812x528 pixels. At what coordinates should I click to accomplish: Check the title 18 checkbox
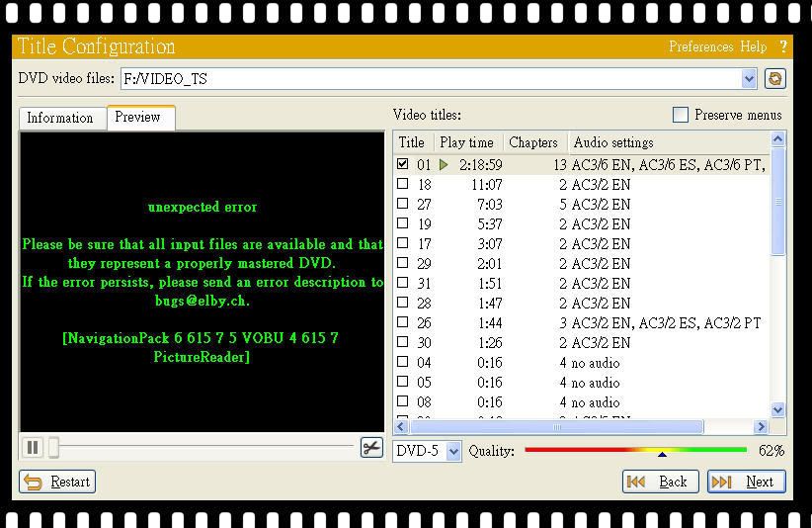[x=402, y=184]
